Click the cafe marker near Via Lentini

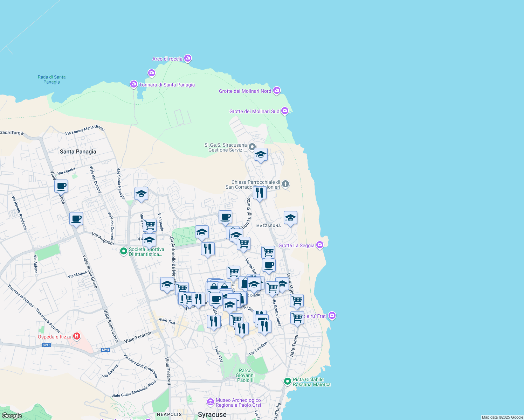point(61,186)
